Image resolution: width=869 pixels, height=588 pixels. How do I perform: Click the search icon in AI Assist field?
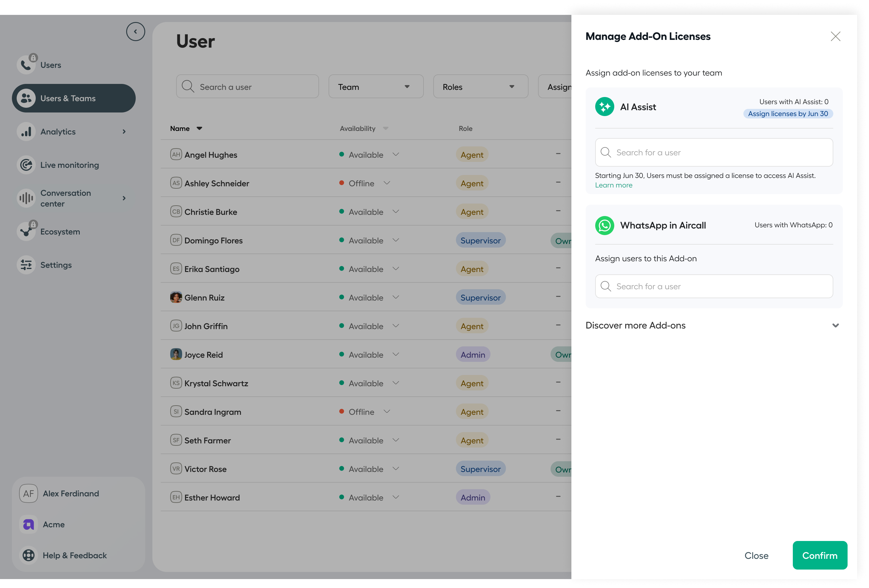tap(606, 153)
